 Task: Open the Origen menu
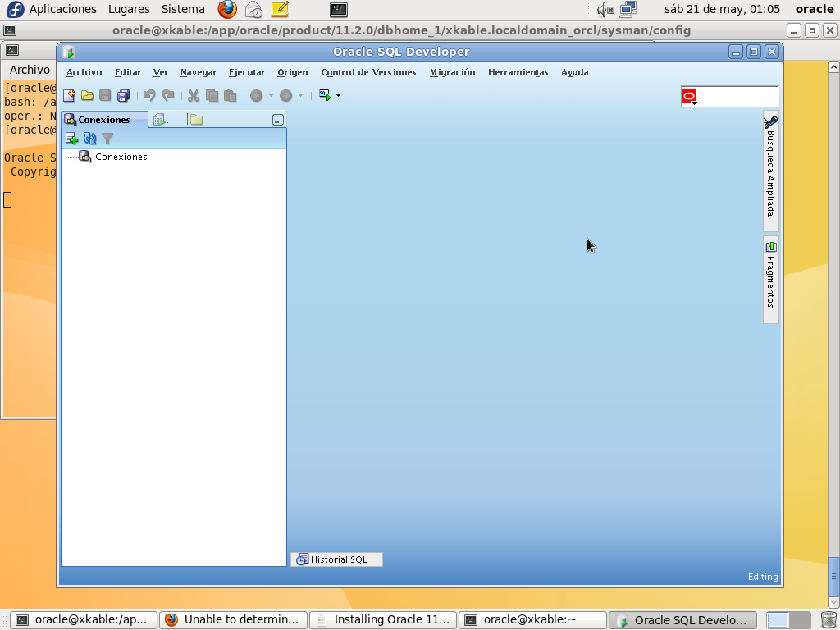coord(293,72)
